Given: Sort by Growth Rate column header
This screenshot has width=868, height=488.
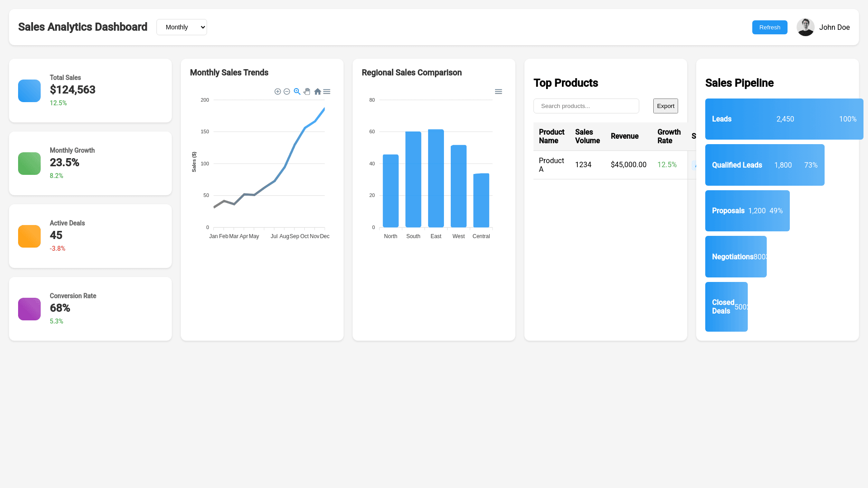Looking at the screenshot, I should click(x=669, y=136).
